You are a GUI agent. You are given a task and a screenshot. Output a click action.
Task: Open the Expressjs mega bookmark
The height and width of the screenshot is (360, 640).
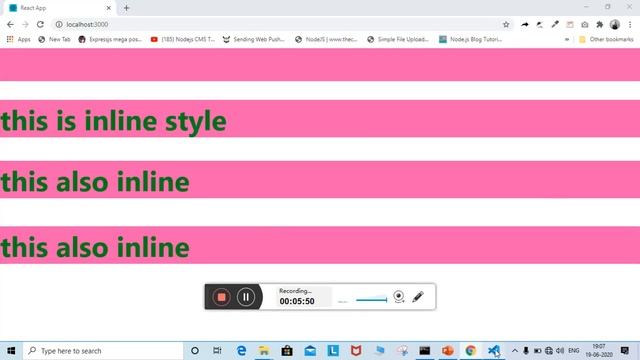pos(110,39)
